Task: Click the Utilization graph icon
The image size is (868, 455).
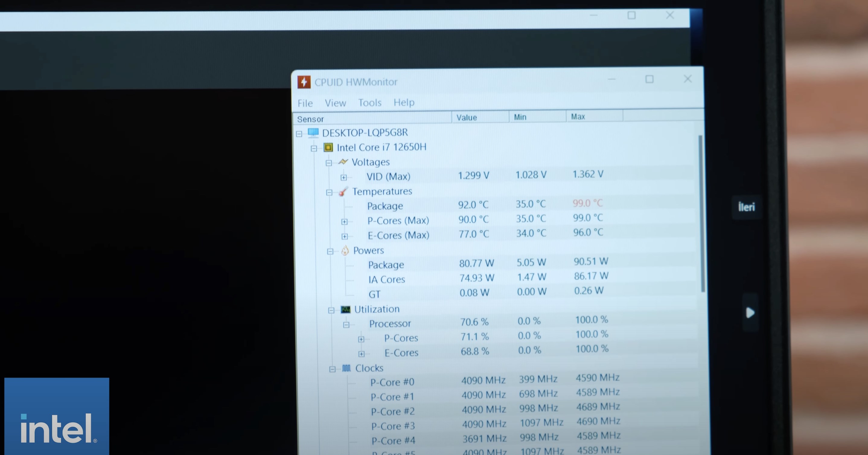Action: coord(345,309)
